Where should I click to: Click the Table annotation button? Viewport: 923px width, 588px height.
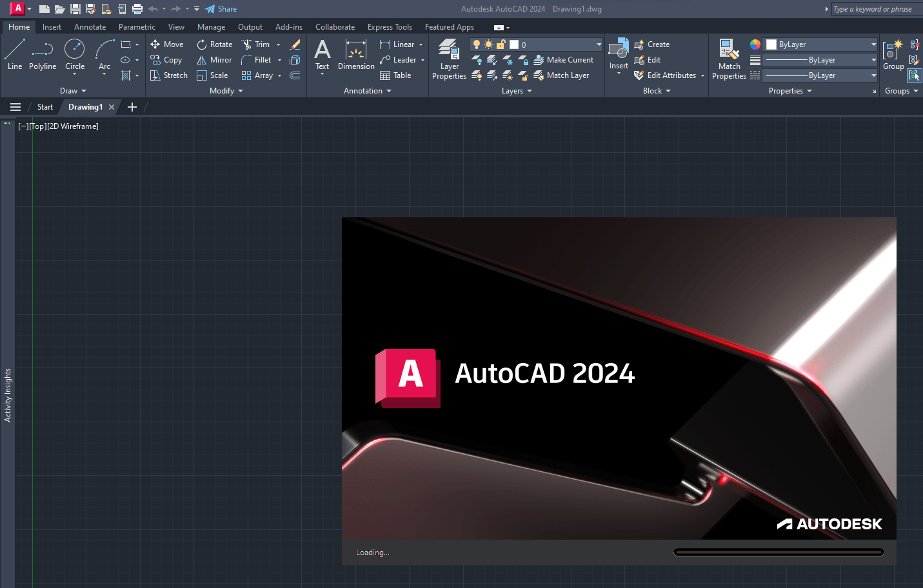[x=395, y=75]
